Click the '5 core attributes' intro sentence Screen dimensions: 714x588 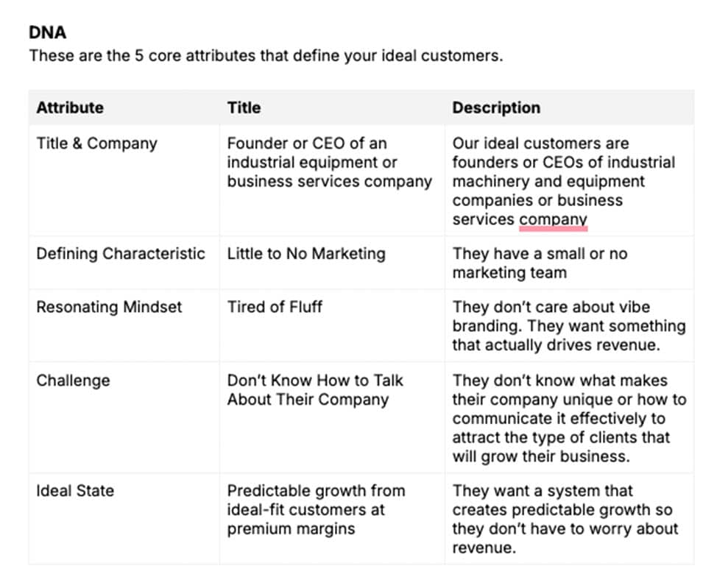click(x=265, y=56)
